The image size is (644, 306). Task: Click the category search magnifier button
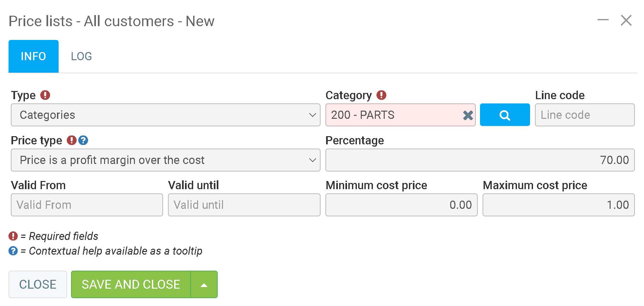coord(505,115)
